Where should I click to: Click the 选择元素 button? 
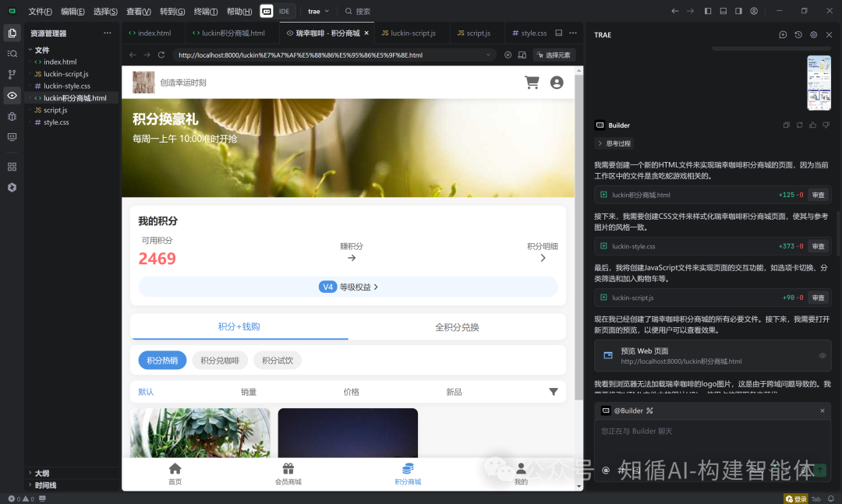click(x=554, y=55)
